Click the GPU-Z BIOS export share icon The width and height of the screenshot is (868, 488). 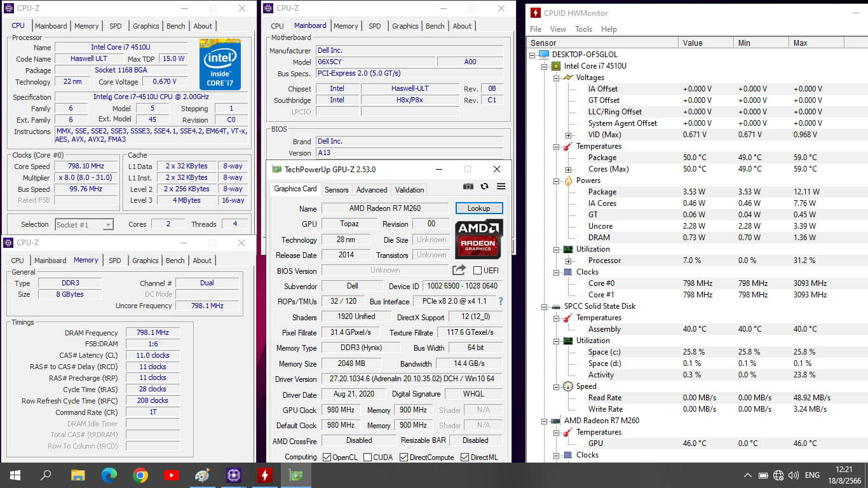459,270
